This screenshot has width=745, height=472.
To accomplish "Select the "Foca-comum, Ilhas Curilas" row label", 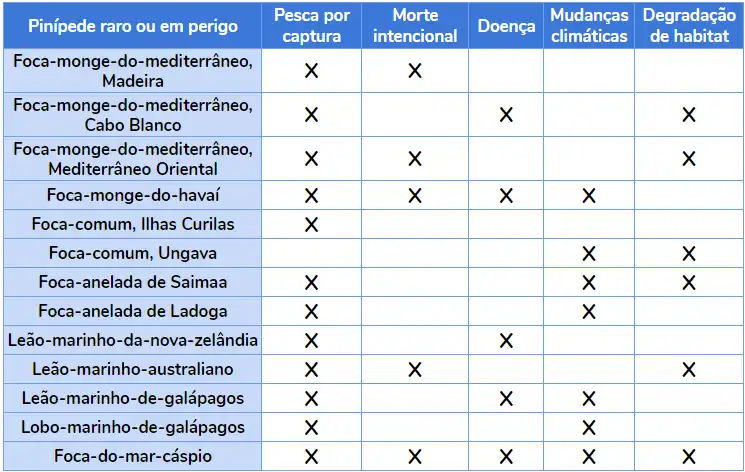I will click(132, 224).
